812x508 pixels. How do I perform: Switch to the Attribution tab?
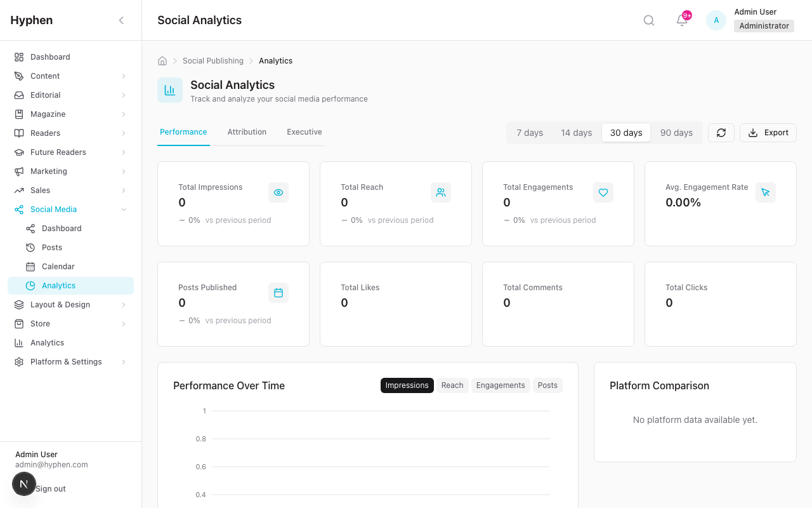[247, 132]
